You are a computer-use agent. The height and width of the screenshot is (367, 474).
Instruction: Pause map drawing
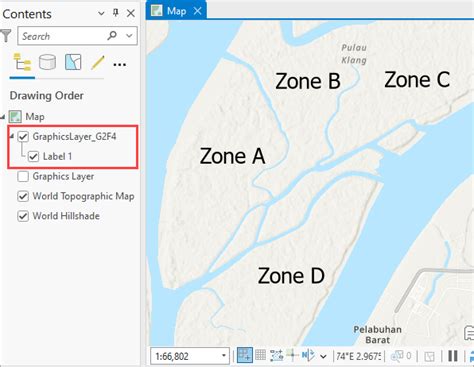pos(453,356)
